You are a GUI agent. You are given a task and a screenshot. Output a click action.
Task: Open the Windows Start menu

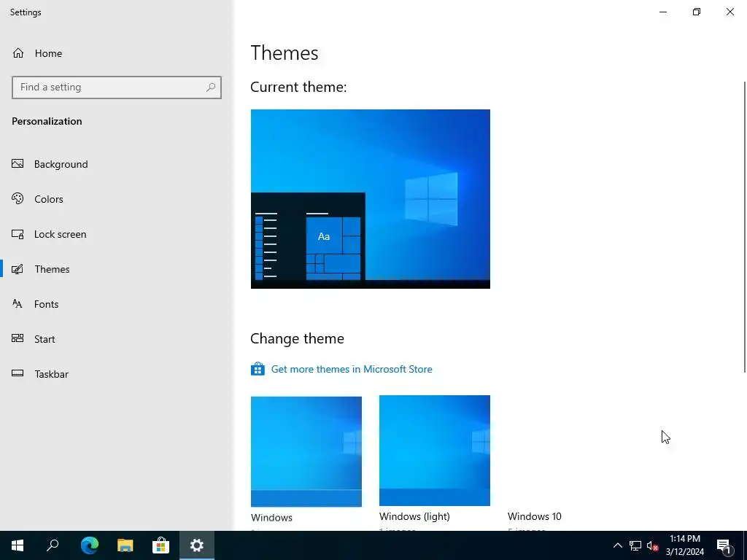click(18, 545)
